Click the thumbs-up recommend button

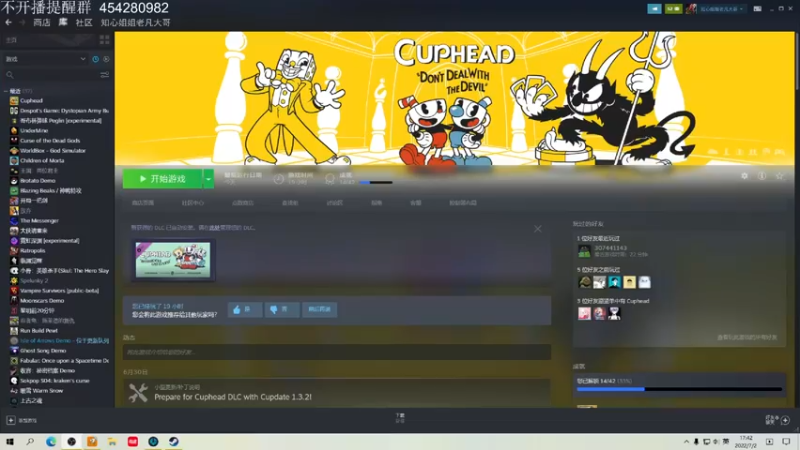245,310
